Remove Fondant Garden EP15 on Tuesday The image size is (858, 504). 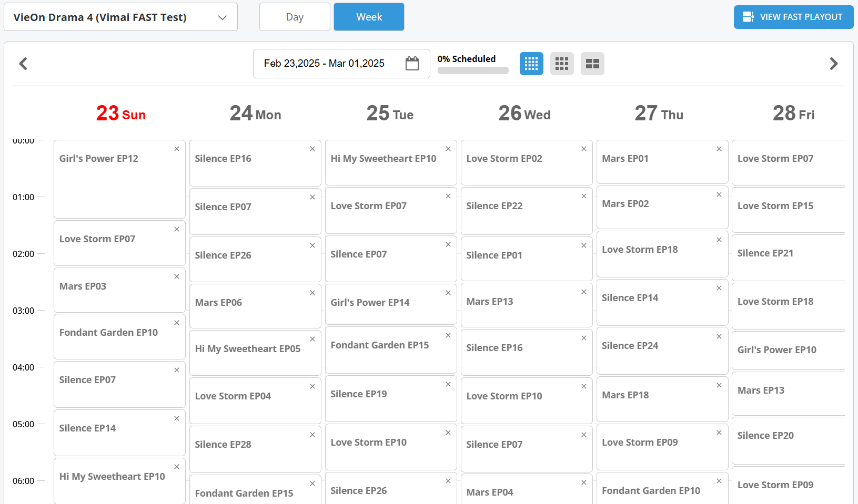click(x=448, y=335)
